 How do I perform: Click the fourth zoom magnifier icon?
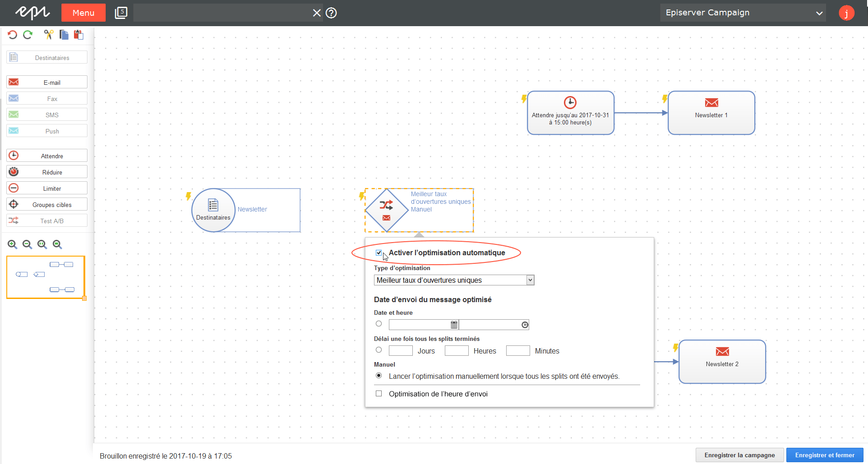coord(57,244)
